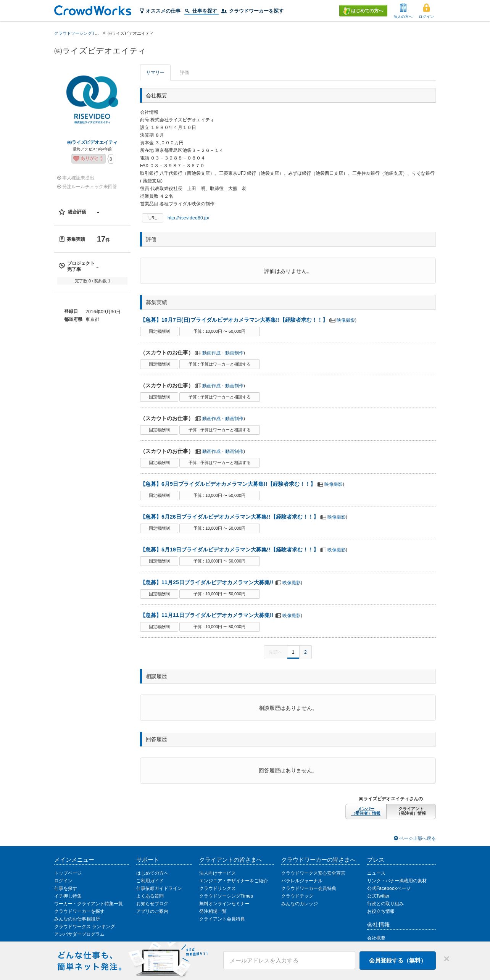Open footer 公式Facebookページ link

coord(389,888)
